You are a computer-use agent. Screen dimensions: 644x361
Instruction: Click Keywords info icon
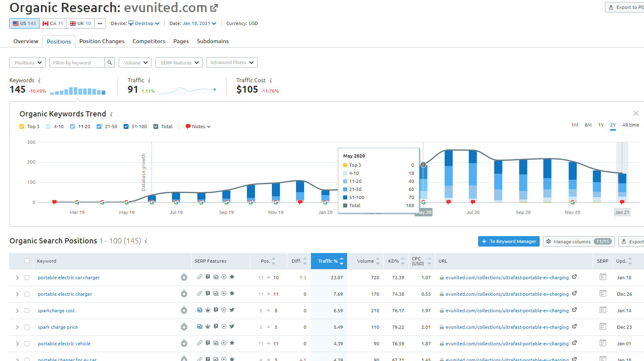click(x=39, y=81)
